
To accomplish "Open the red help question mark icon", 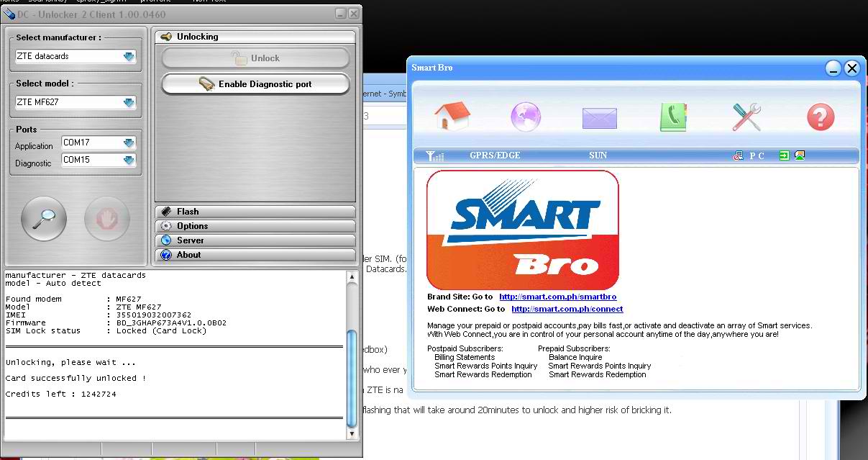I will coord(821,117).
